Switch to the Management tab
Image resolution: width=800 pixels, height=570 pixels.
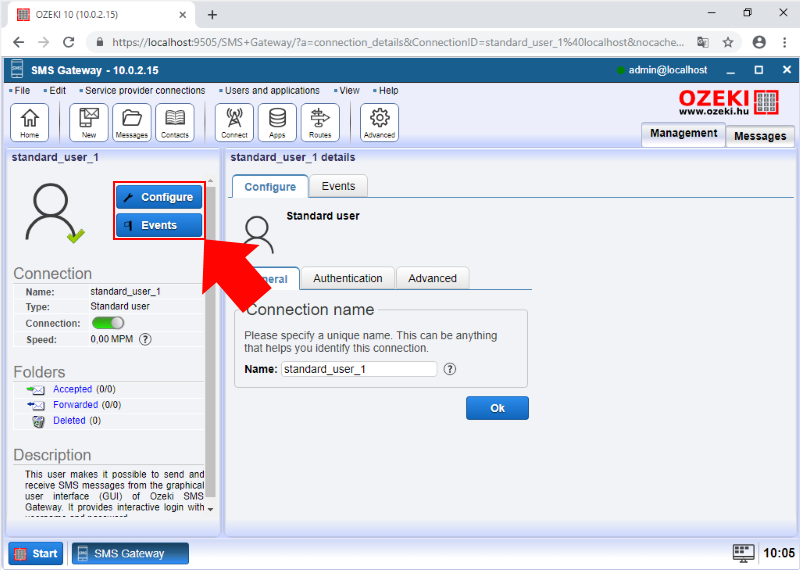pyautogui.click(x=683, y=134)
